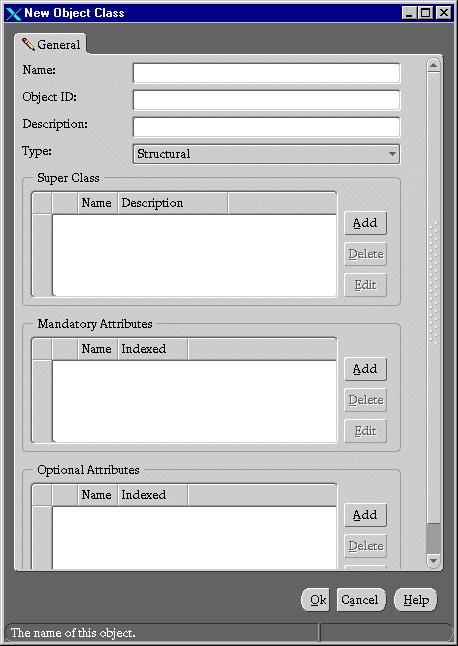Click Delete in Super Class section
This screenshot has height=646, width=458.
365,254
